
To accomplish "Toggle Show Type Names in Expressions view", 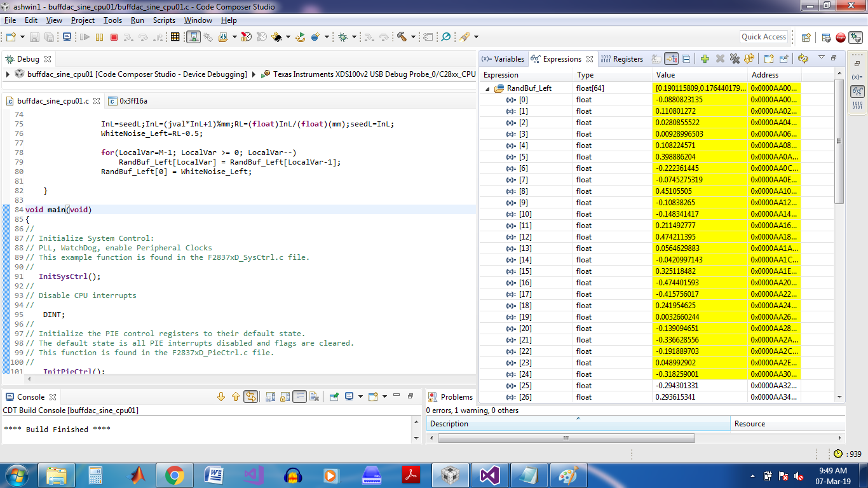I will 656,59.
